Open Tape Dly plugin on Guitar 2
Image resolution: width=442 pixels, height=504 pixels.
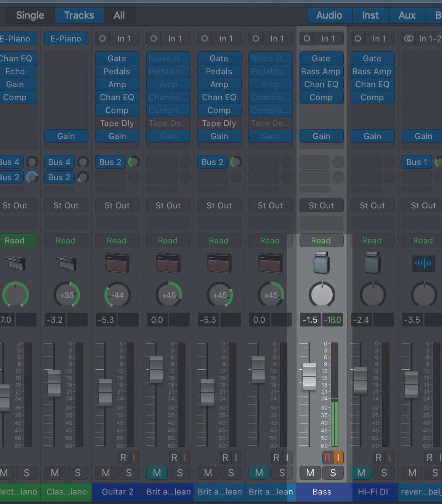(x=117, y=123)
